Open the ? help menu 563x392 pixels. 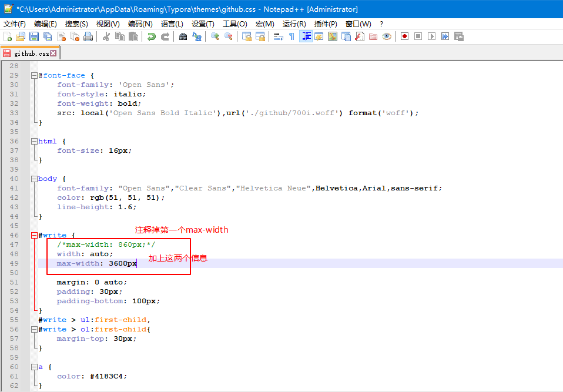click(x=381, y=24)
